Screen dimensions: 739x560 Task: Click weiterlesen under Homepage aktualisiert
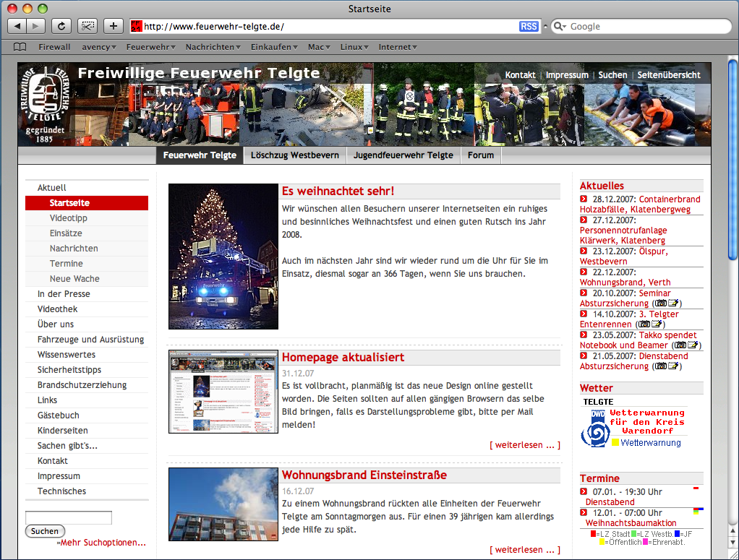tap(525, 445)
